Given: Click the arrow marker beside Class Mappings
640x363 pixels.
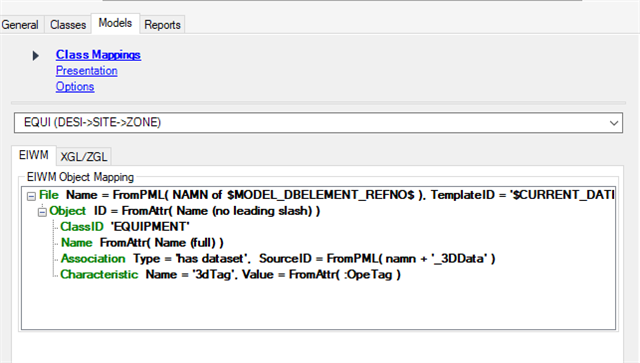Looking at the screenshot, I should [36, 55].
